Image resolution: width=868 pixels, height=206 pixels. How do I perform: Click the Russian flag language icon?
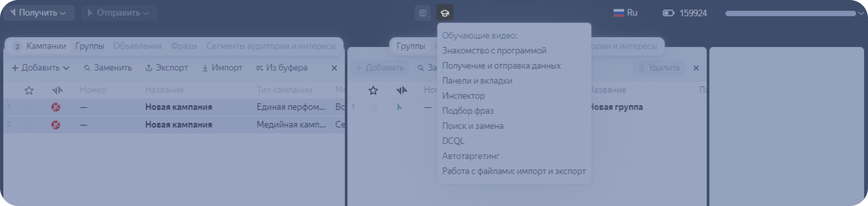coord(619,12)
